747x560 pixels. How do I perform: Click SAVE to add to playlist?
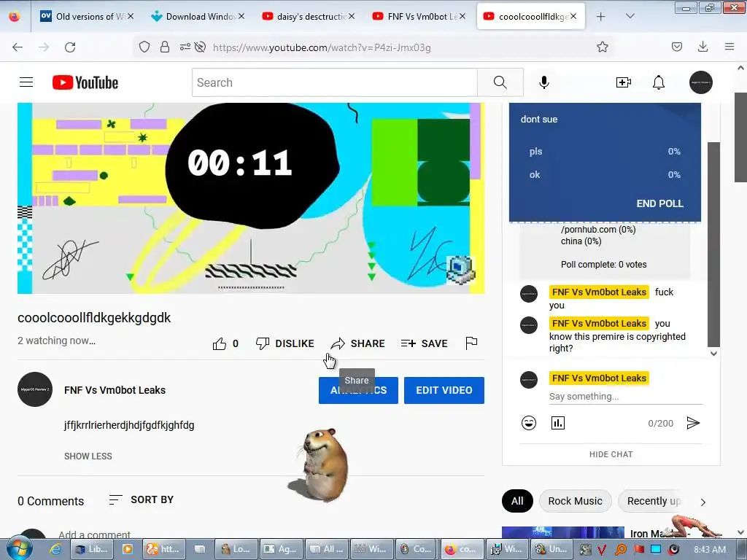(x=424, y=343)
